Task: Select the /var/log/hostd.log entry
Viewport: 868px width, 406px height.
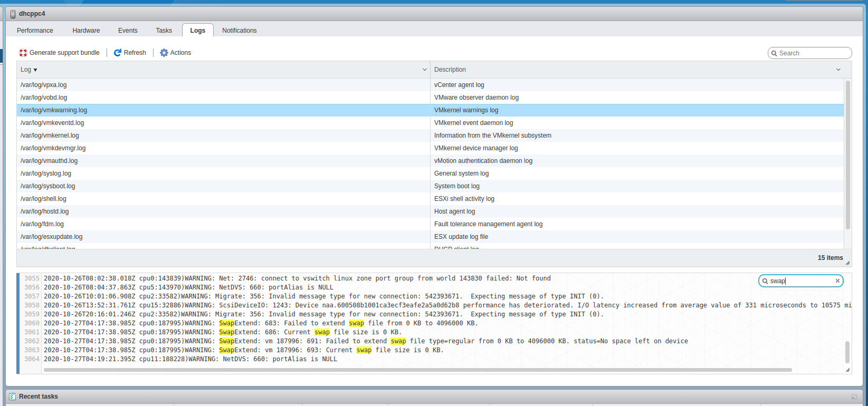Action: click(x=45, y=211)
